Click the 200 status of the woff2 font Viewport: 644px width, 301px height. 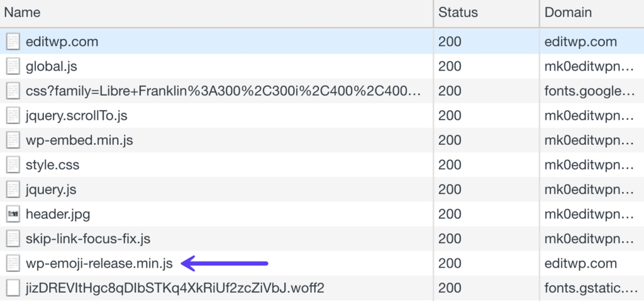[450, 288]
